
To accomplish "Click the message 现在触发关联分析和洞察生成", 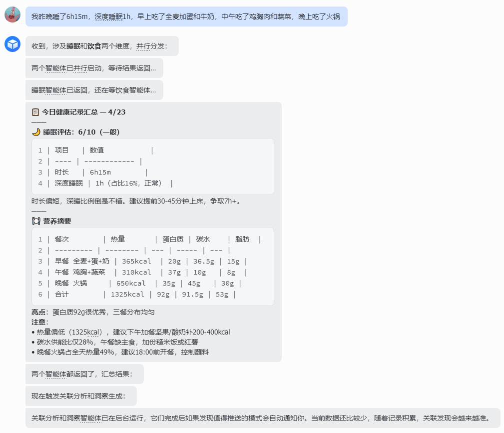I will point(81,396).
